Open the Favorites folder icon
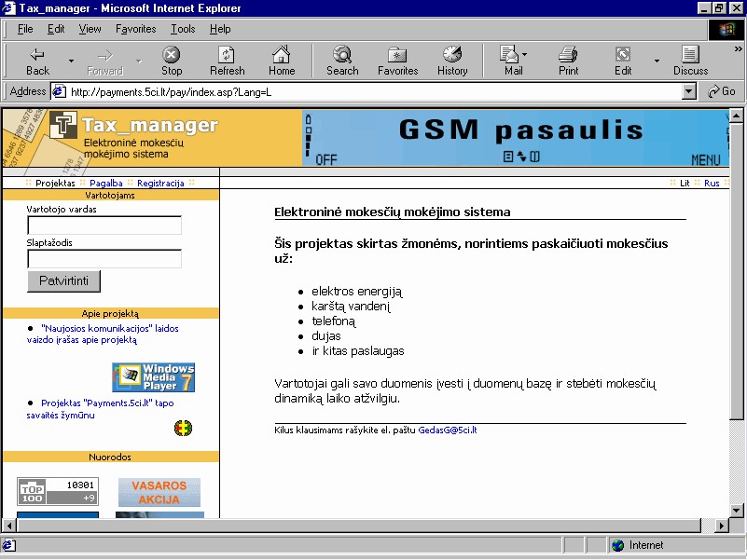This screenshot has width=747, height=560. (x=397, y=54)
